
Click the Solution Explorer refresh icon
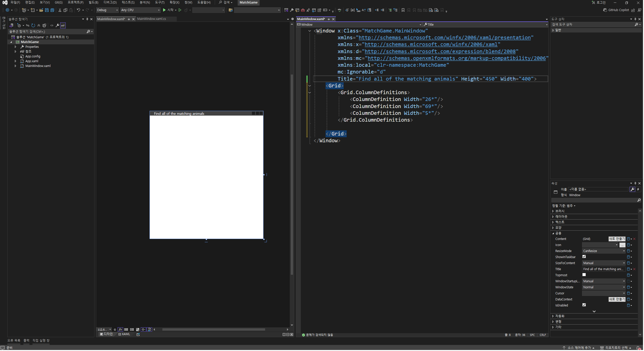pos(33,25)
